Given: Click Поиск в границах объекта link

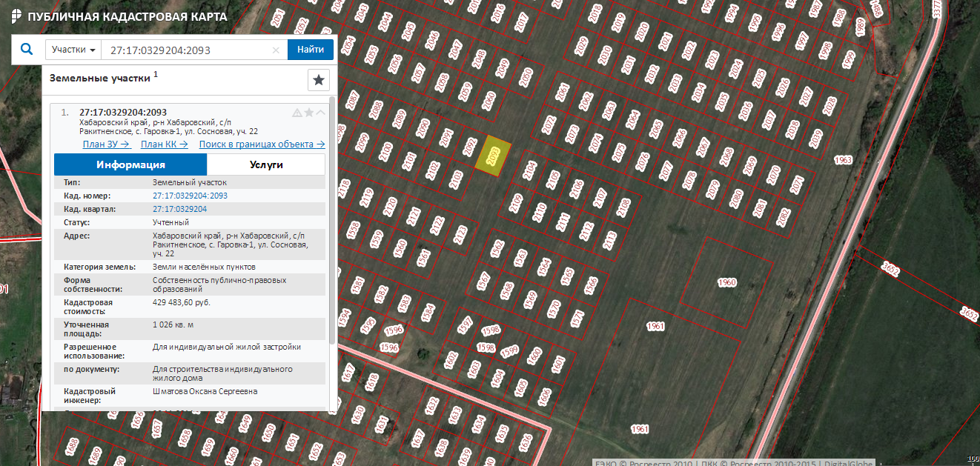Looking at the screenshot, I should [x=262, y=144].
